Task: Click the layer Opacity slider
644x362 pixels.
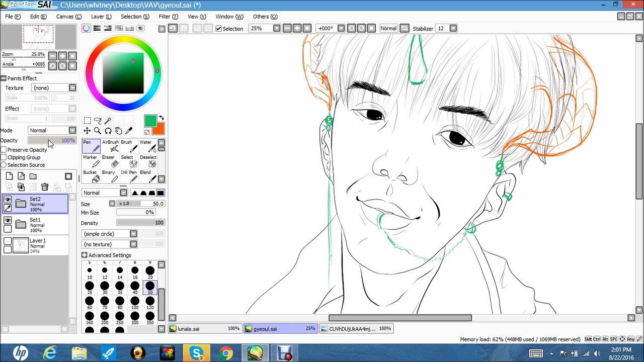Action: (x=51, y=141)
